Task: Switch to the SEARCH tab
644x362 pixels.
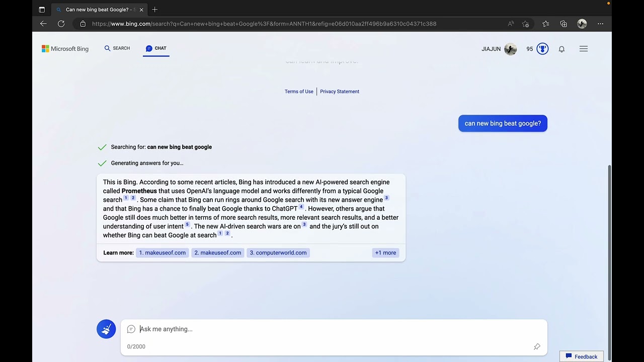Action: [x=117, y=48]
